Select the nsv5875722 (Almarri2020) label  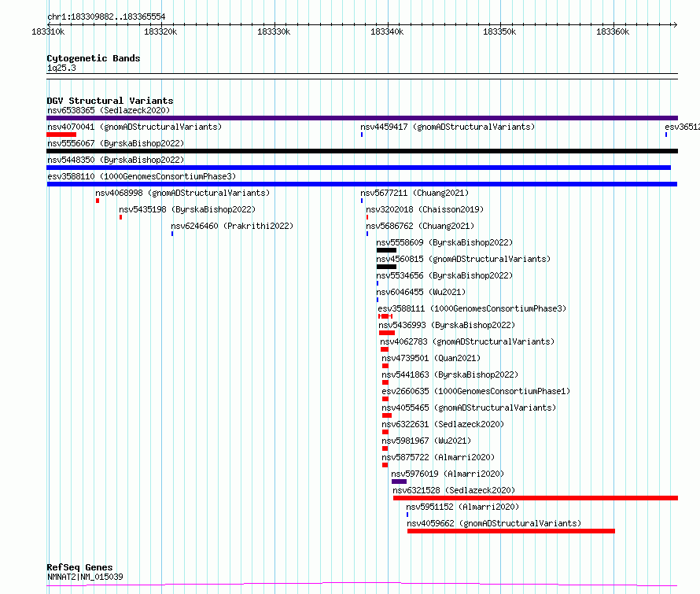click(438, 457)
